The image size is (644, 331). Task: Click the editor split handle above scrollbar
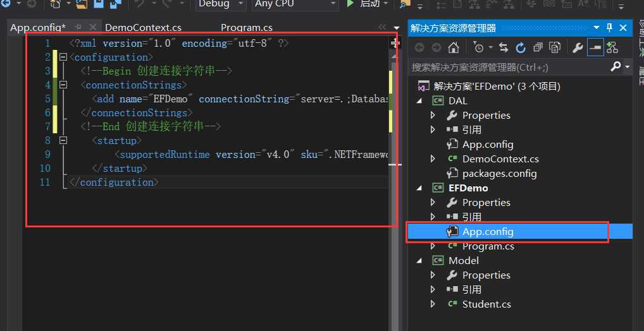[x=395, y=42]
